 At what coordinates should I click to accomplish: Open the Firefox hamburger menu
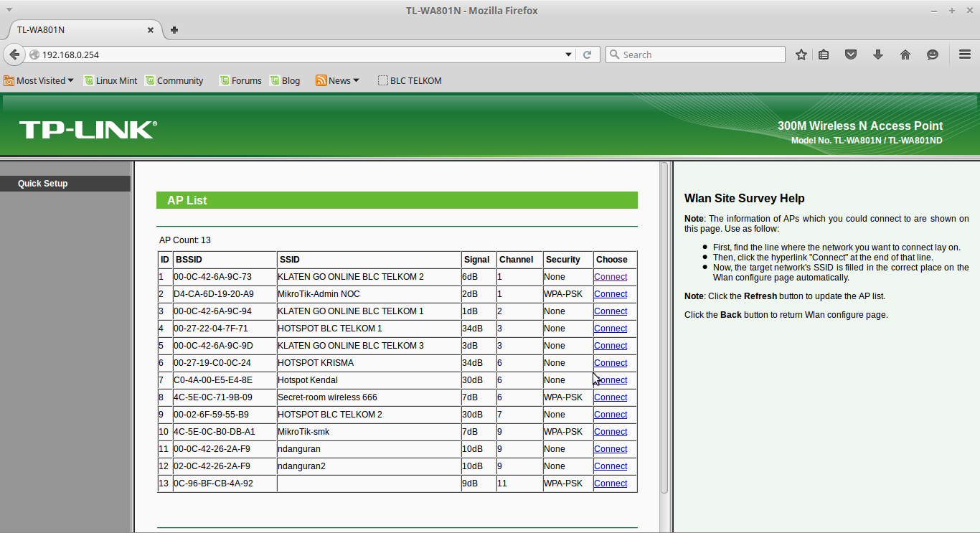[964, 54]
